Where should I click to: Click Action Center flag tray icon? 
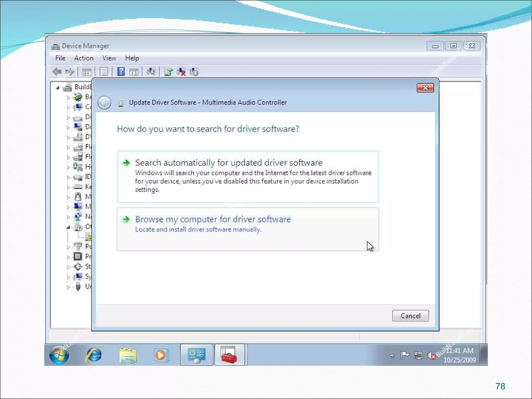click(x=404, y=355)
